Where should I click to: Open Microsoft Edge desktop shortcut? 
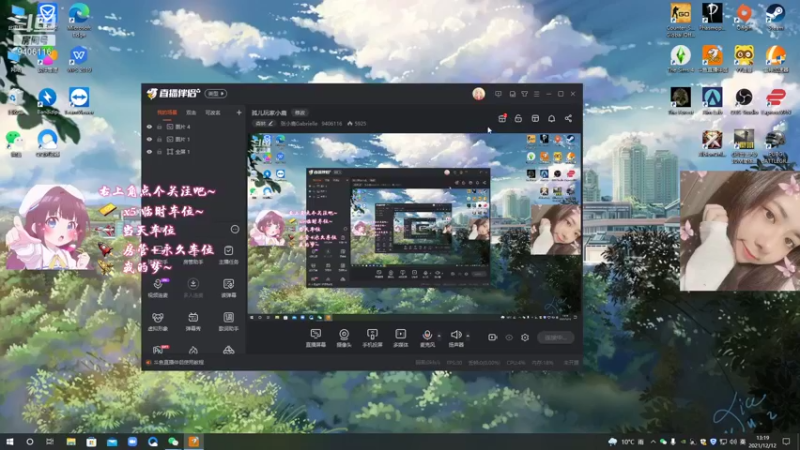coord(79,20)
